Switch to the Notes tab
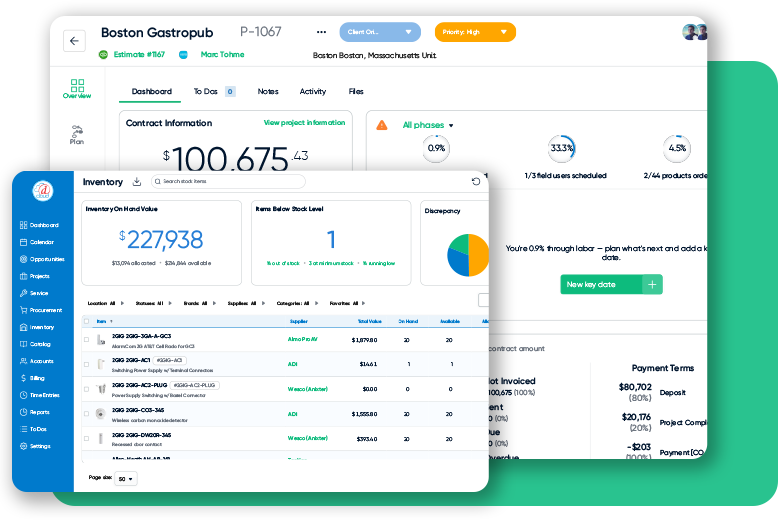Screen dimensions: 780x526 268,92
